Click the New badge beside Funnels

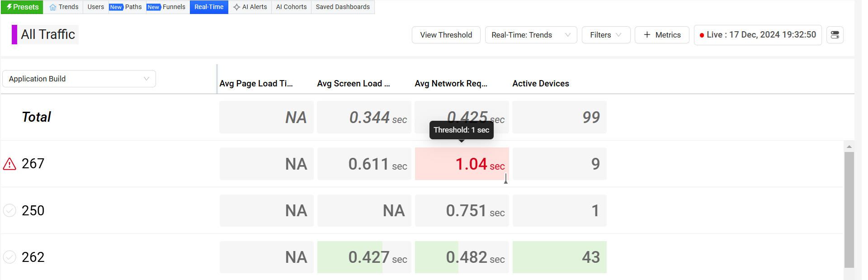[x=154, y=7]
